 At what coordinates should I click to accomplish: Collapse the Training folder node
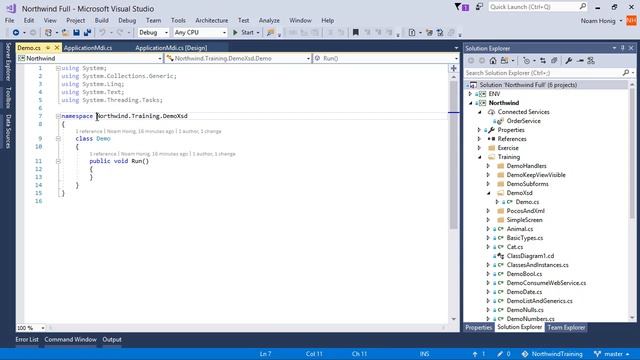480,157
